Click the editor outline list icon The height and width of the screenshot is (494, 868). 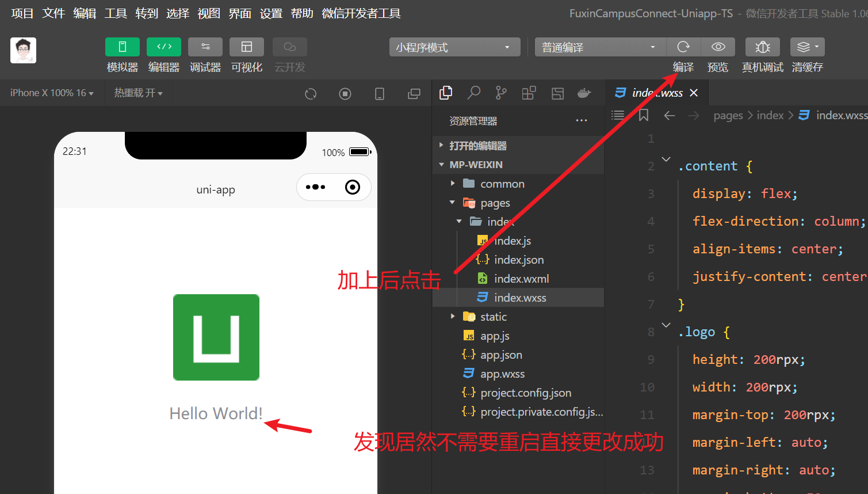[x=618, y=115]
